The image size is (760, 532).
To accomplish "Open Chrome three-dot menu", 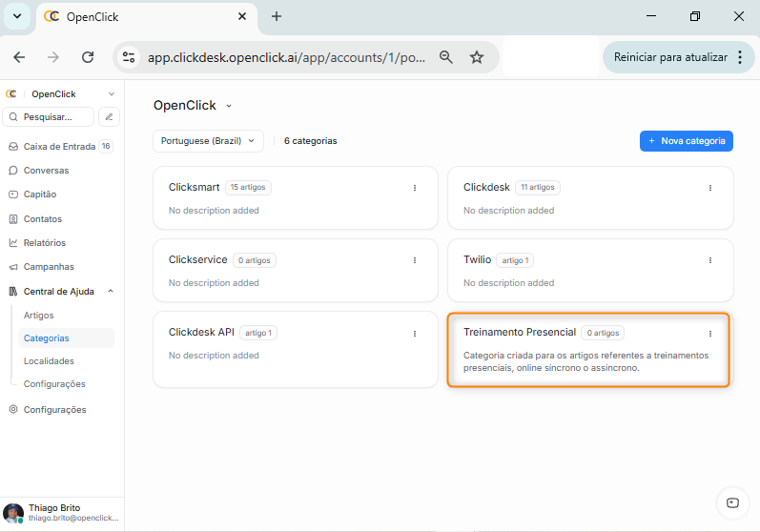I will tap(740, 57).
